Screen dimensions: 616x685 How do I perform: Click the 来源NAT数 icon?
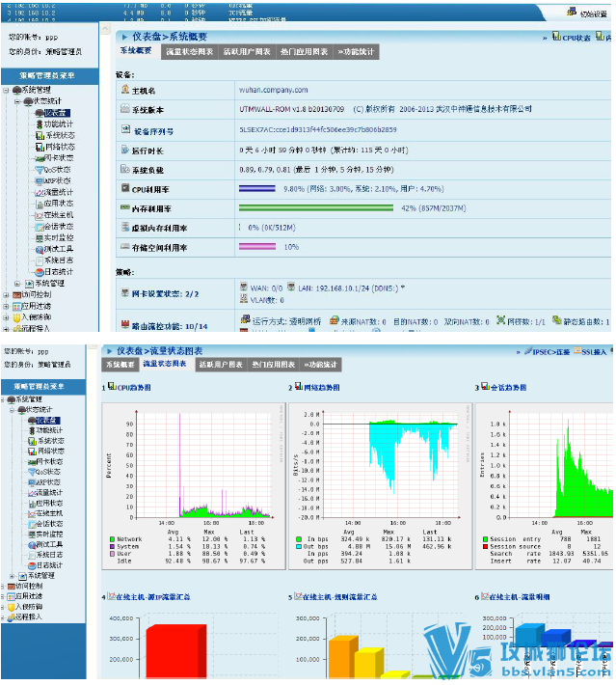coord(334,320)
